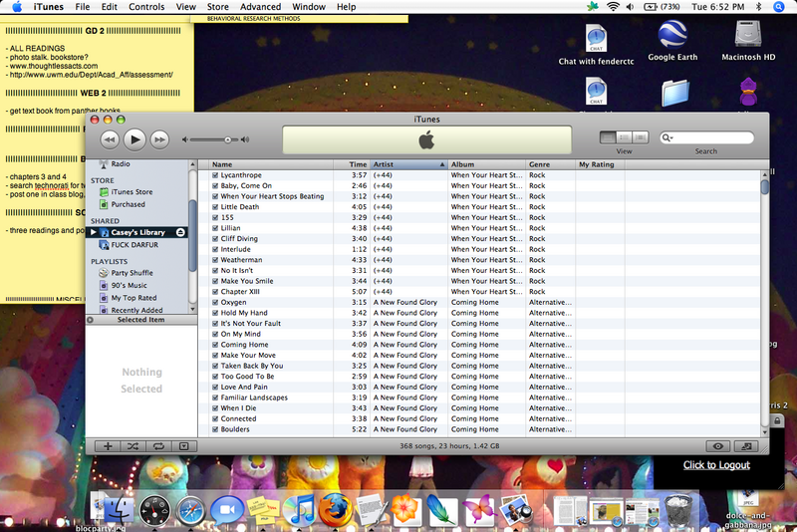Uncheck the Boulders song checkbox
This screenshot has width=797, height=532.
tap(215, 429)
